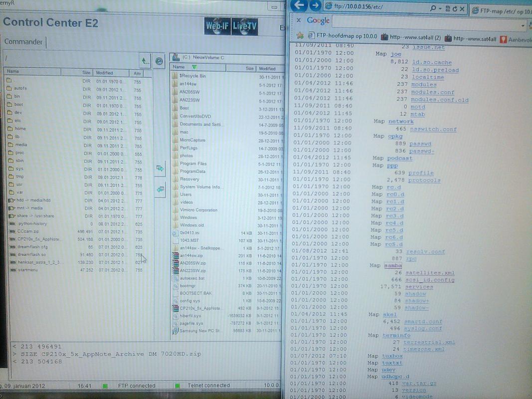Open the http--www.sat4all (2) favorite

click(x=411, y=37)
